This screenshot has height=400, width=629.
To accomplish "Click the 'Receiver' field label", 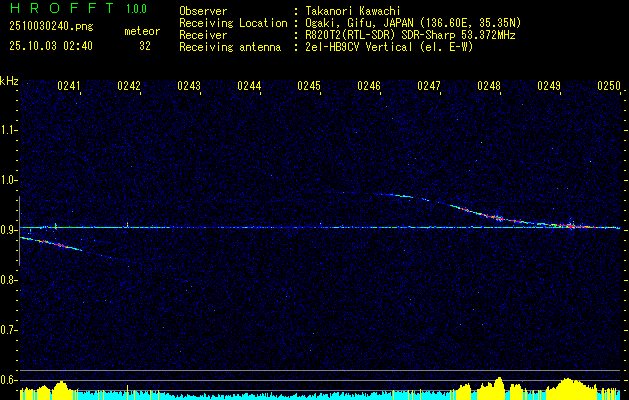I will 203,35.
